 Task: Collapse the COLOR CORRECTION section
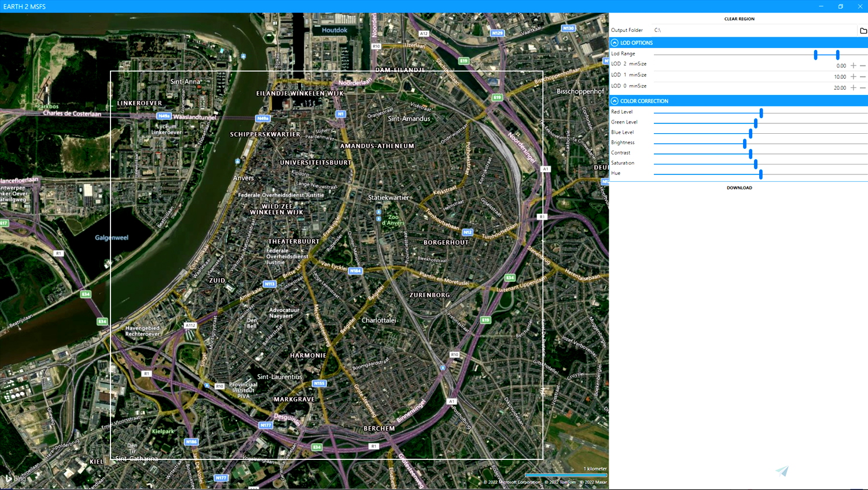[x=615, y=101]
